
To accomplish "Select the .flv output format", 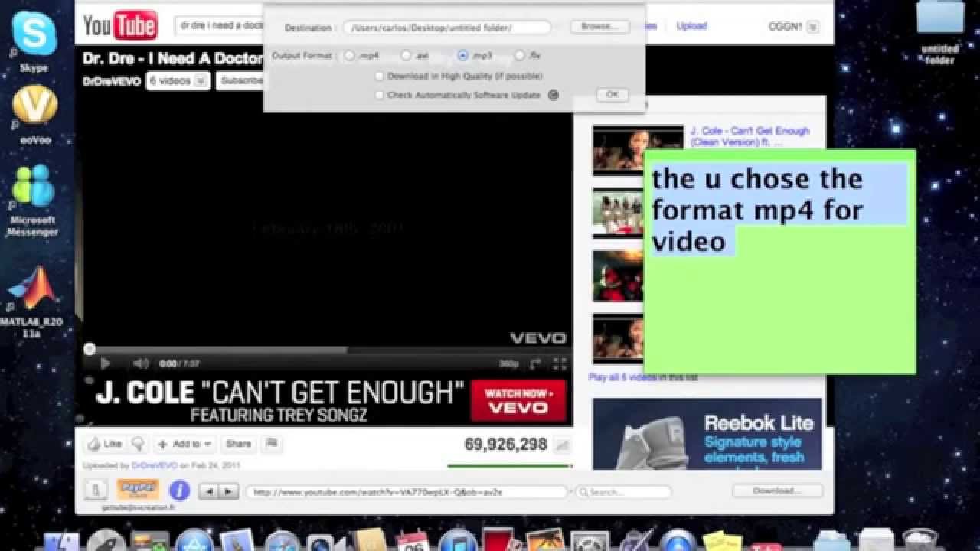I will tap(520, 55).
